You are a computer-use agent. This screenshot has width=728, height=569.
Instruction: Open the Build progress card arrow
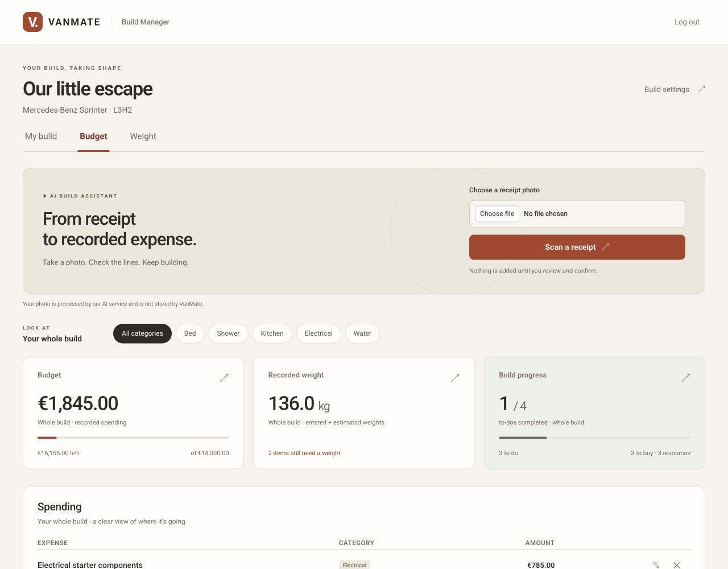click(685, 377)
